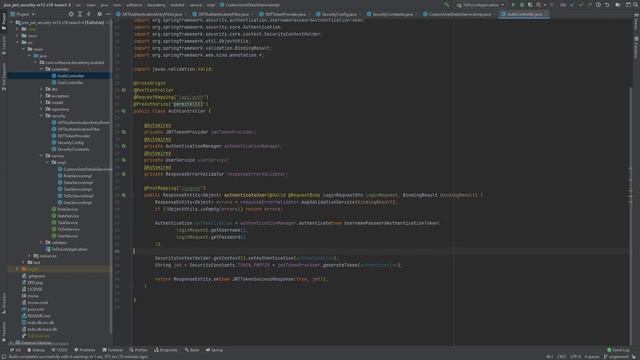Collapse the controller package in the tree
This screenshot has height=360, width=640.
click(42, 69)
